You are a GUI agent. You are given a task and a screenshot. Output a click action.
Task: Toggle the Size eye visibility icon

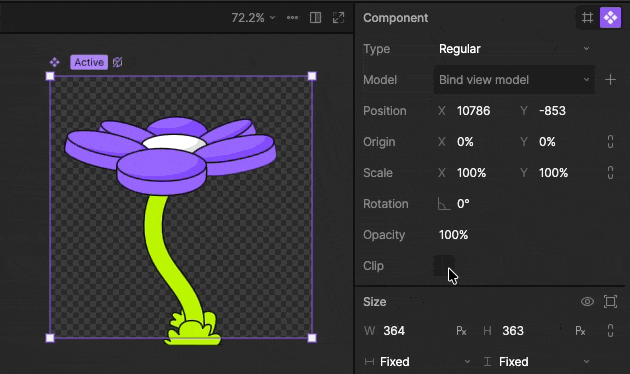click(x=587, y=302)
